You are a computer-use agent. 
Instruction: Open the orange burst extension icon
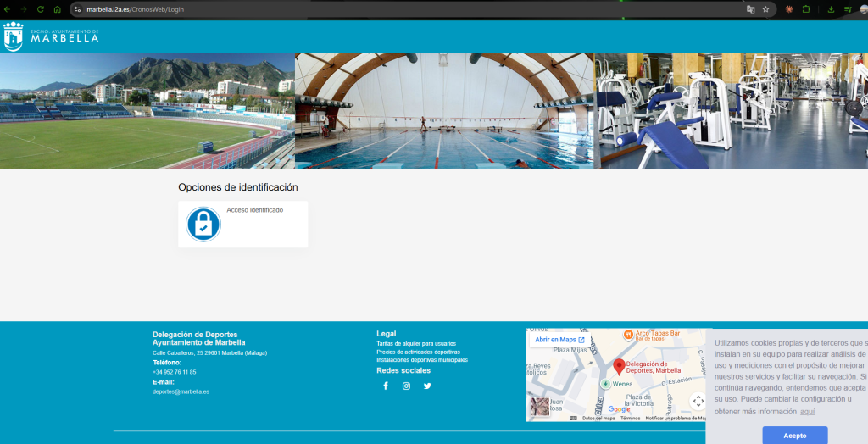click(x=789, y=9)
